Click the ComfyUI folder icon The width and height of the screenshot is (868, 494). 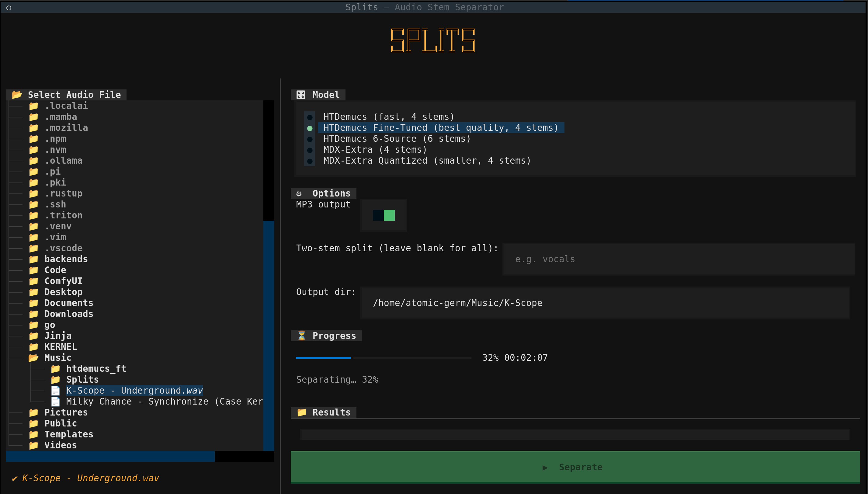[x=33, y=281]
